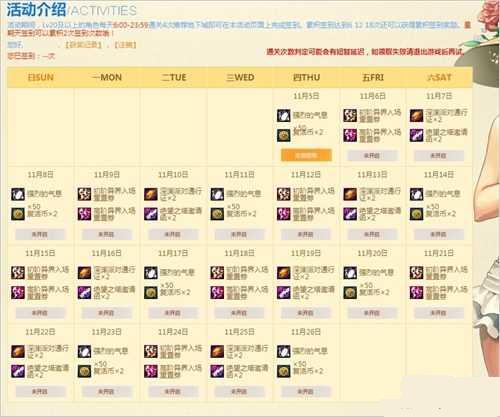Select the revival coin icon on November 14

point(417,214)
